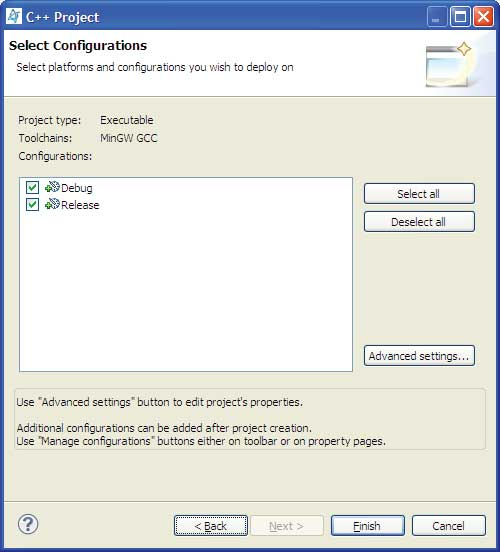Viewport: 500px width, 552px height.
Task: Open the help question mark icon
Action: pyautogui.click(x=28, y=524)
